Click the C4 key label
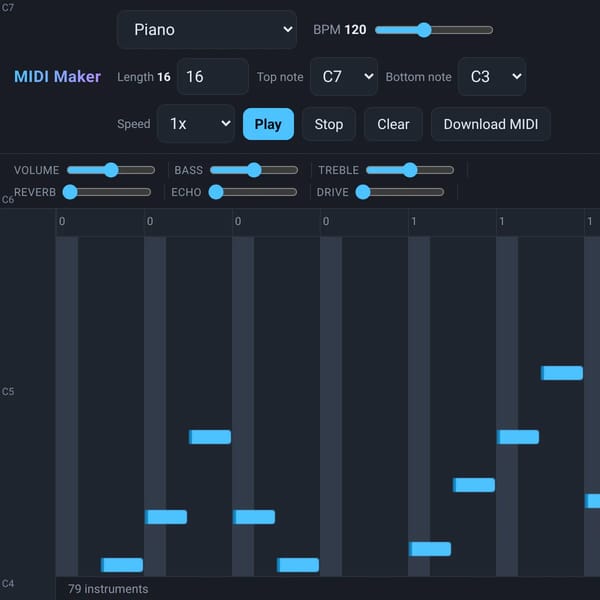Viewport: 600px width, 600px height. (8, 583)
